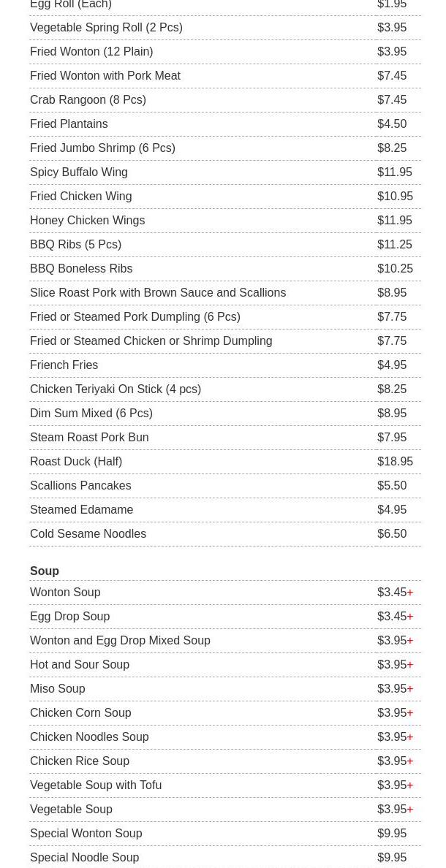Open Special Wonton Soup item
The width and height of the screenshot is (446, 868).
(225, 833)
